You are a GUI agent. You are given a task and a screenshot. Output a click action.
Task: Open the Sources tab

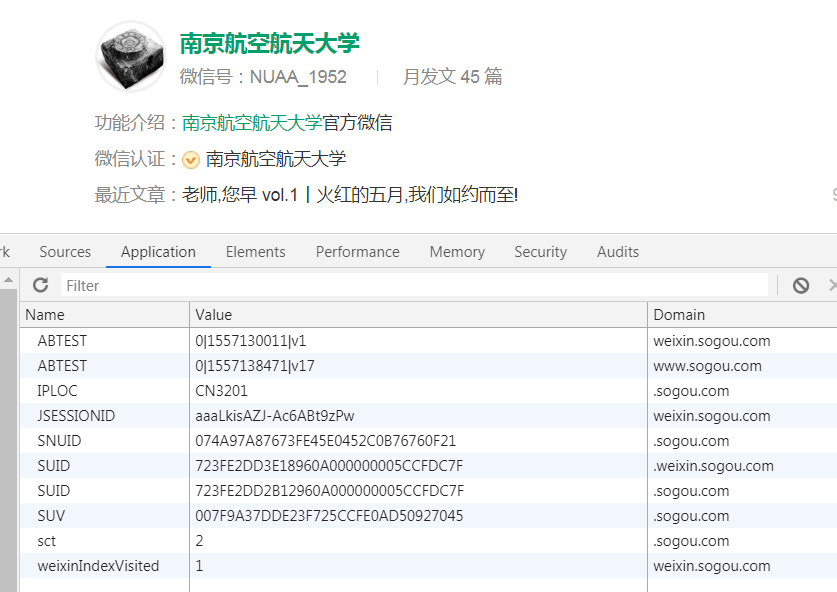point(65,251)
